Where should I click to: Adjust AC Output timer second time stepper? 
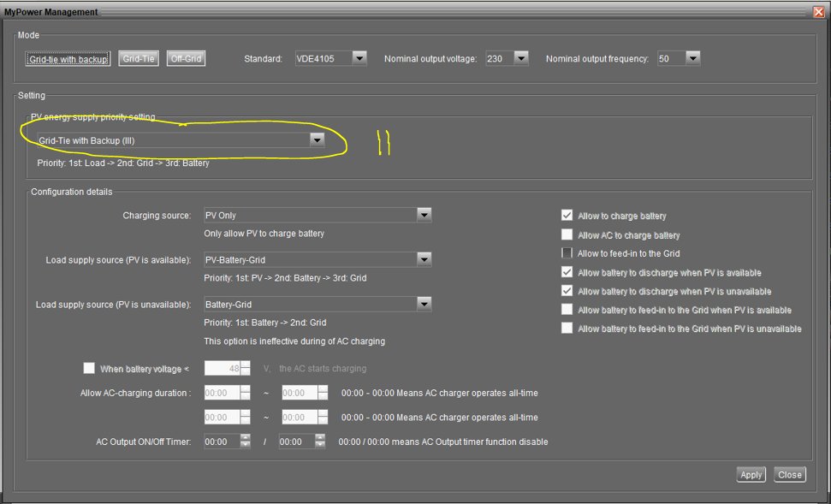[x=320, y=442]
